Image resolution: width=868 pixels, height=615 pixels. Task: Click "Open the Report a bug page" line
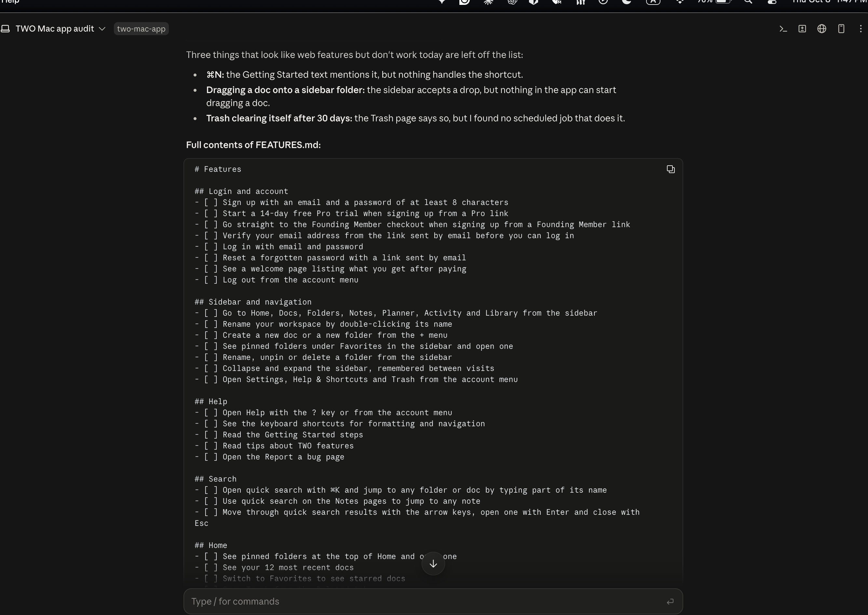click(269, 457)
